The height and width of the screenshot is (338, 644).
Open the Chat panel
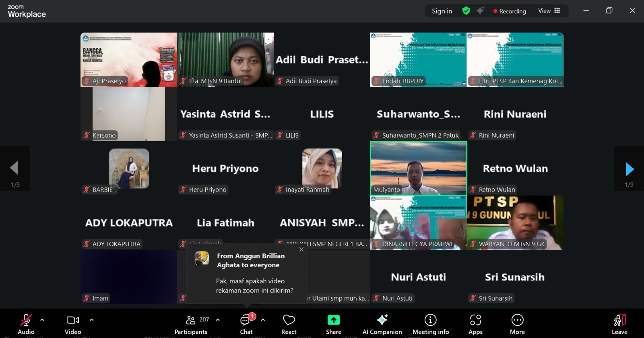point(246,324)
